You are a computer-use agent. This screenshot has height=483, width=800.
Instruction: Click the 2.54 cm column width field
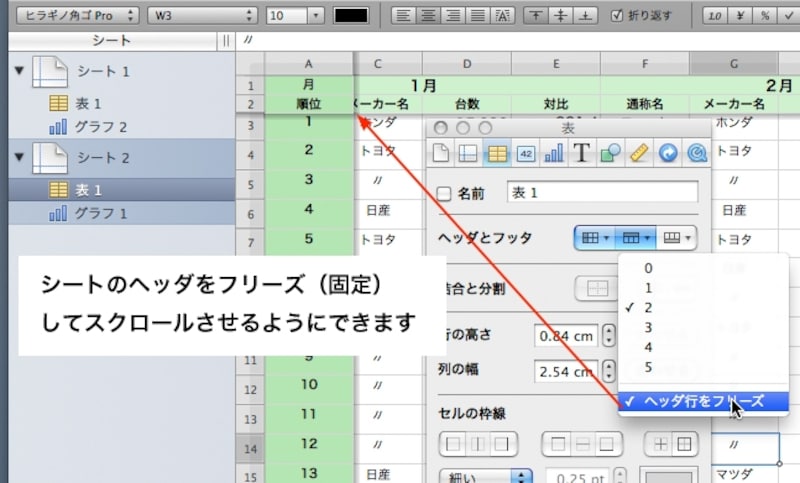(x=566, y=371)
